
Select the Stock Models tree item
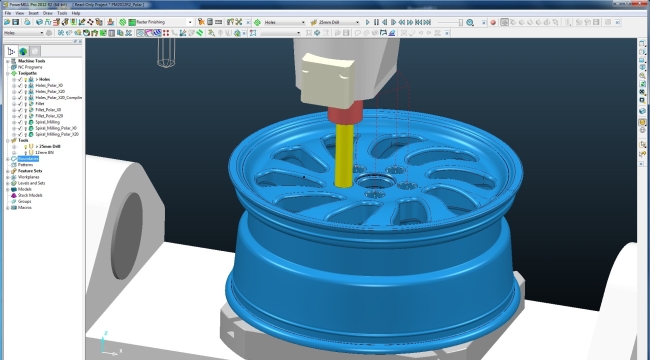30,195
